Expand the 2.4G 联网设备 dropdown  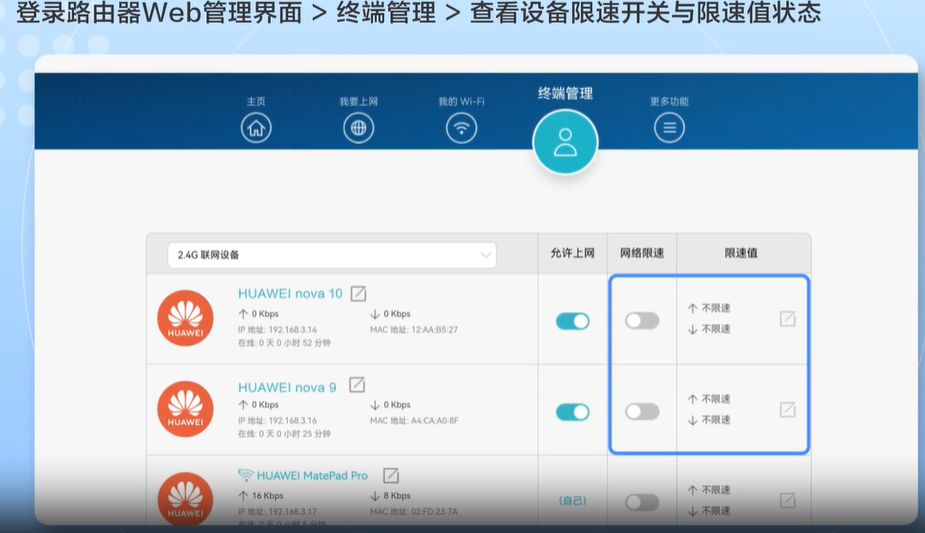(x=332, y=255)
